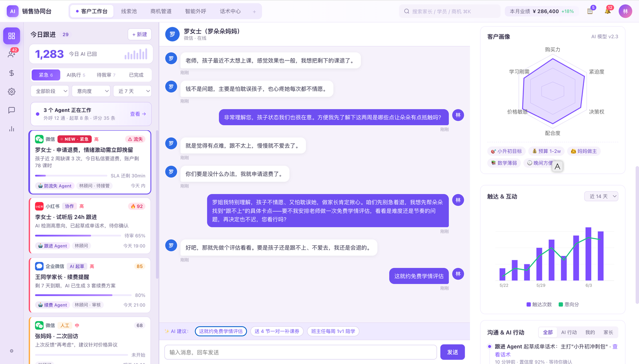Image resolution: width=639 pixels, height=364 pixels.
Task: Click the 小红书 icon on 李女士 card
Action: click(39, 206)
